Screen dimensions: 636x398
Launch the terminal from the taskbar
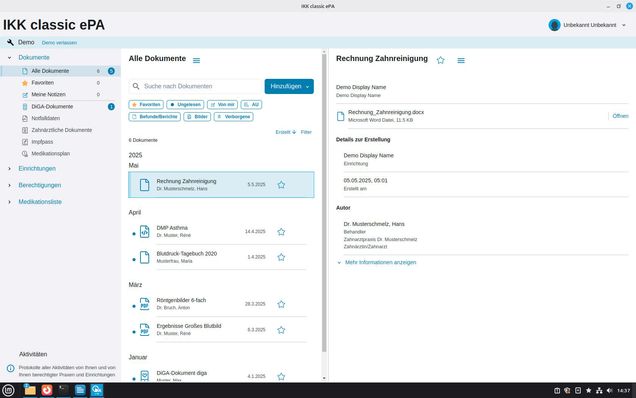pyautogui.click(x=63, y=390)
